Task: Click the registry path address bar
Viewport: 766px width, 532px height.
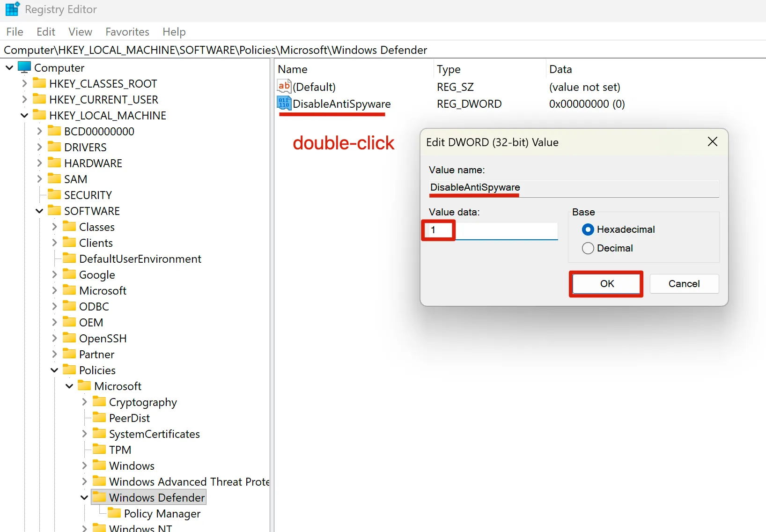Action: [x=375, y=50]
